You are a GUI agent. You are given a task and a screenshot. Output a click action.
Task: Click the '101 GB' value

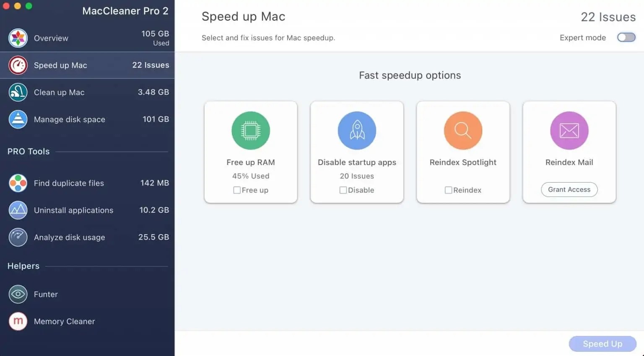[x=156, y=119]
